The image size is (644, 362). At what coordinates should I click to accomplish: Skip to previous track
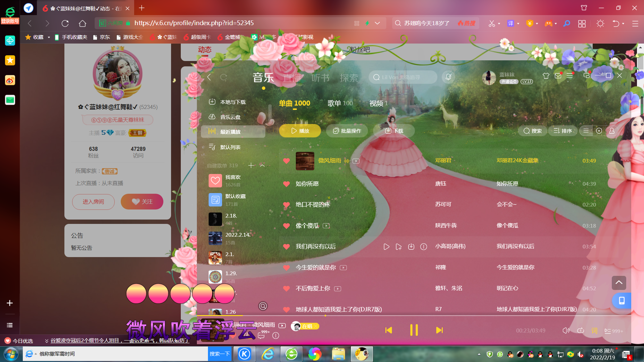click(389, 330)
